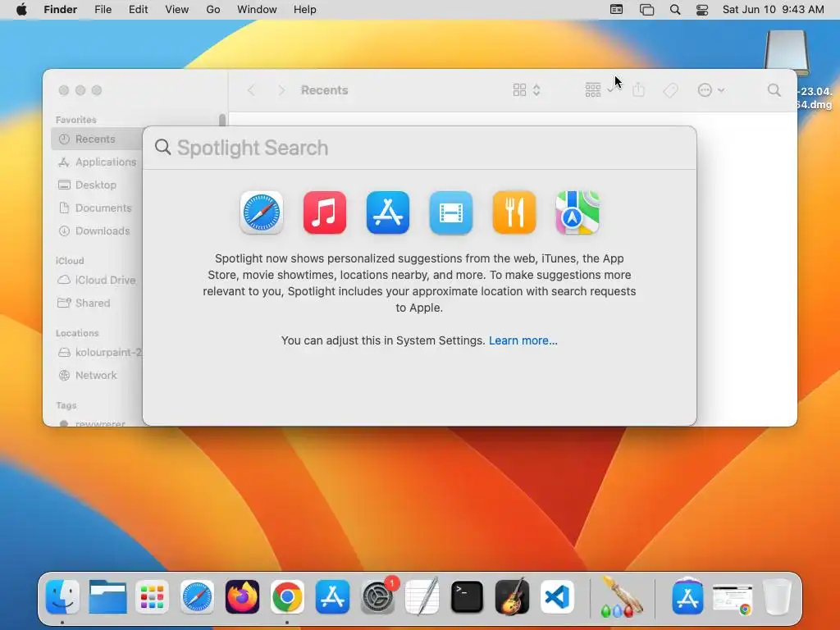Image resolution: width=840 pixels, height=630 pixels.
Task: Open System Settings from the Dock
Action: click(377, 597)
